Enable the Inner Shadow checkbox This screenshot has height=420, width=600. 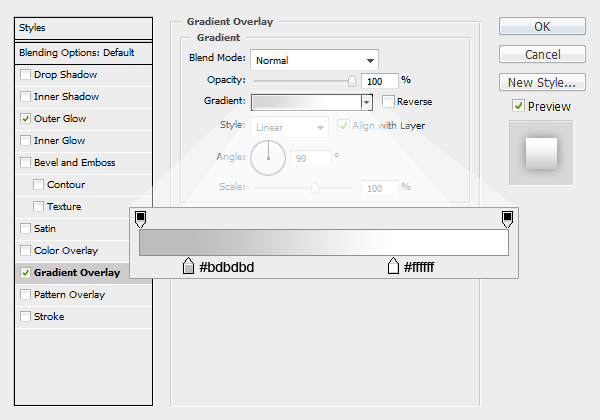pyautogui.click(x=25, y=96)
